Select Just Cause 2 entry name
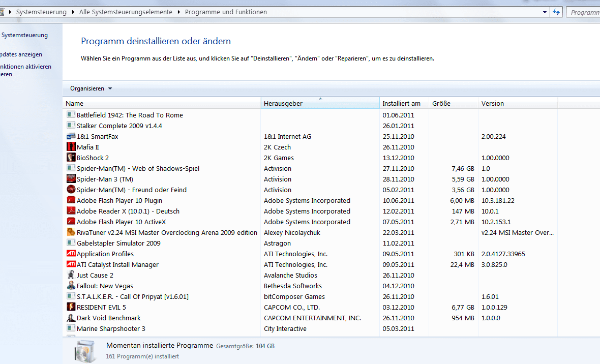Image resolution: width=600 pixels, height=364 pixels. coord(95,276)
